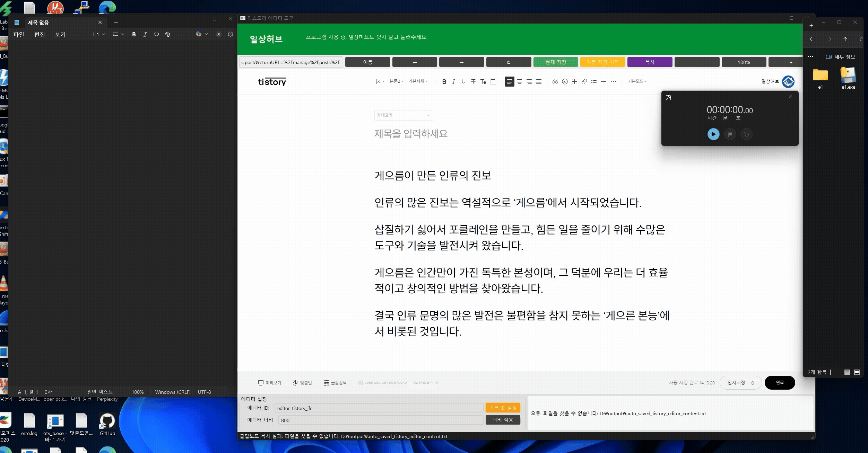Viewport: 868px width, 453px height.
Task: Select center text alignment
Action: click(519, 82)
